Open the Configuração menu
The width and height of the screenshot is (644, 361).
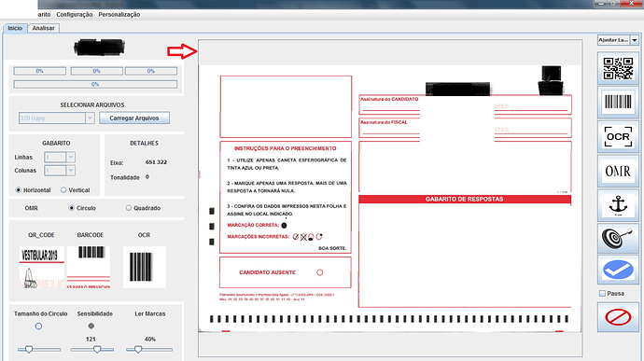(75, 14)
